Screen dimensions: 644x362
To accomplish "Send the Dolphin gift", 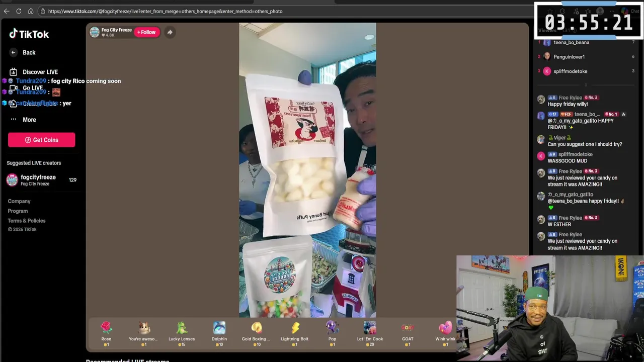I will [219, 333].
